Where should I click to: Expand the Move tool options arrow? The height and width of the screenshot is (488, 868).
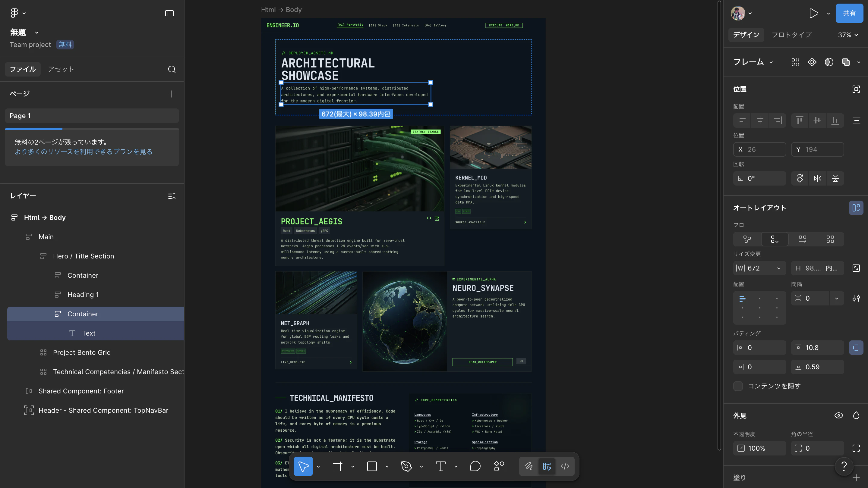tap(318, 466)
